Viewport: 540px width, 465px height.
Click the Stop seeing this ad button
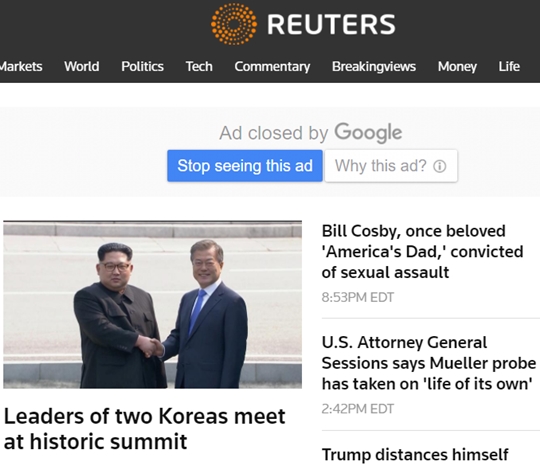point(245,166)
